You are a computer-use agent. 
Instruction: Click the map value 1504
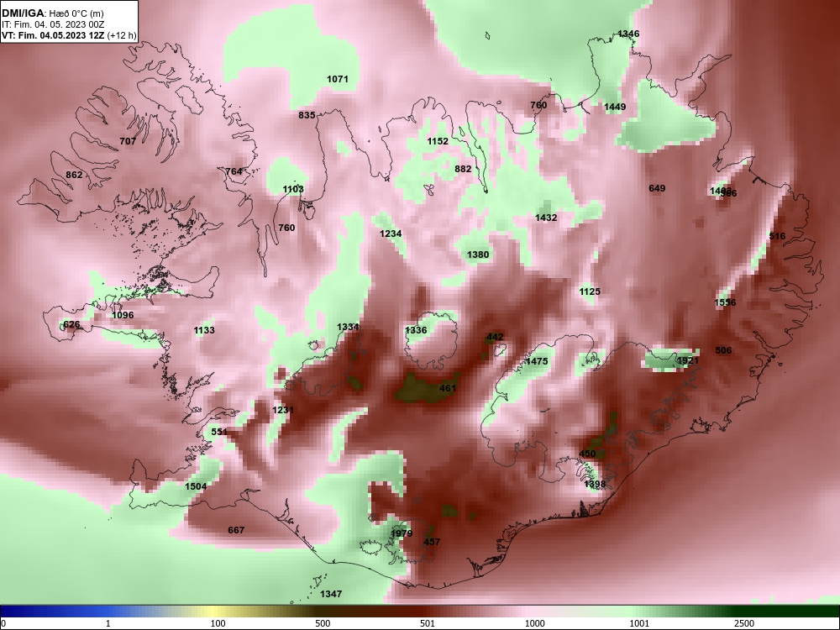(x=196, y=487)
